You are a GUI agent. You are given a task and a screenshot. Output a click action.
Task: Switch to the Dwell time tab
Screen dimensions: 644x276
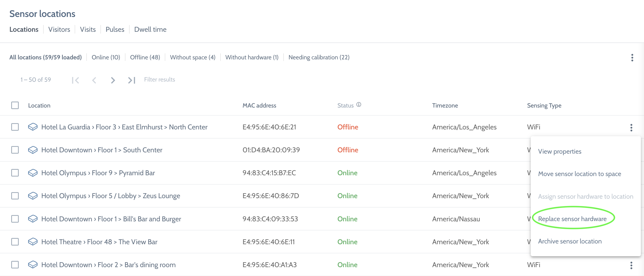(150, 29)
